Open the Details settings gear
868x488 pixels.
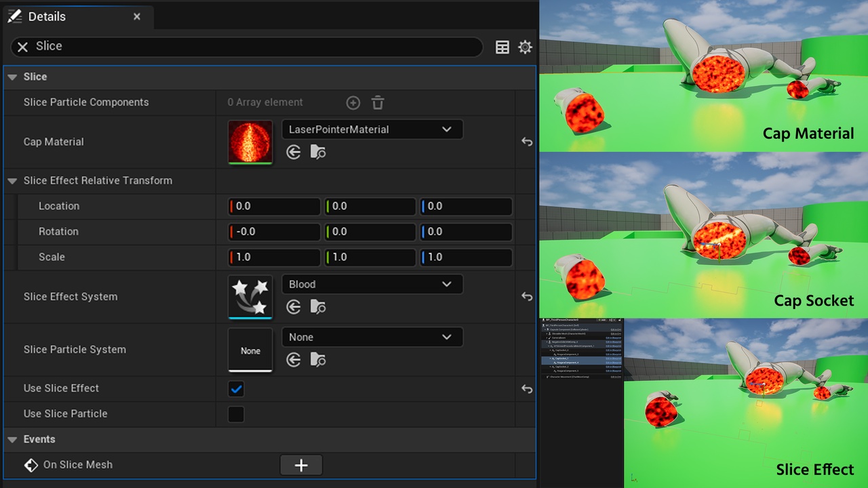pyautogui.click(x=525, y=47)
